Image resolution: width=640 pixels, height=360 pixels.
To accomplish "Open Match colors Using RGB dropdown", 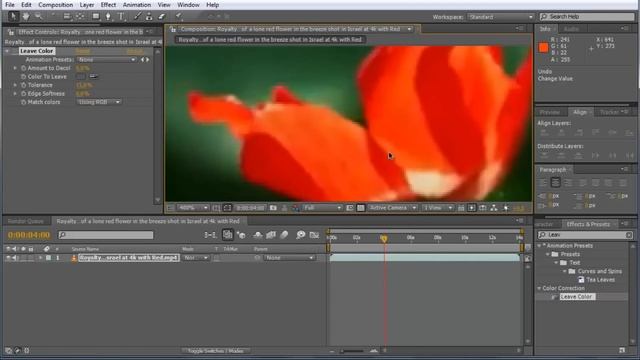I will point(99,102).
